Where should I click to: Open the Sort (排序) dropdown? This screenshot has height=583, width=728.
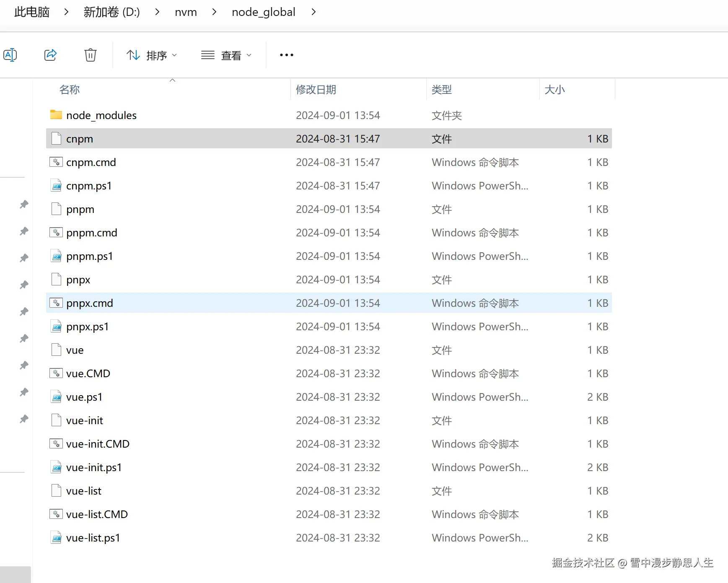click(152, 55)
